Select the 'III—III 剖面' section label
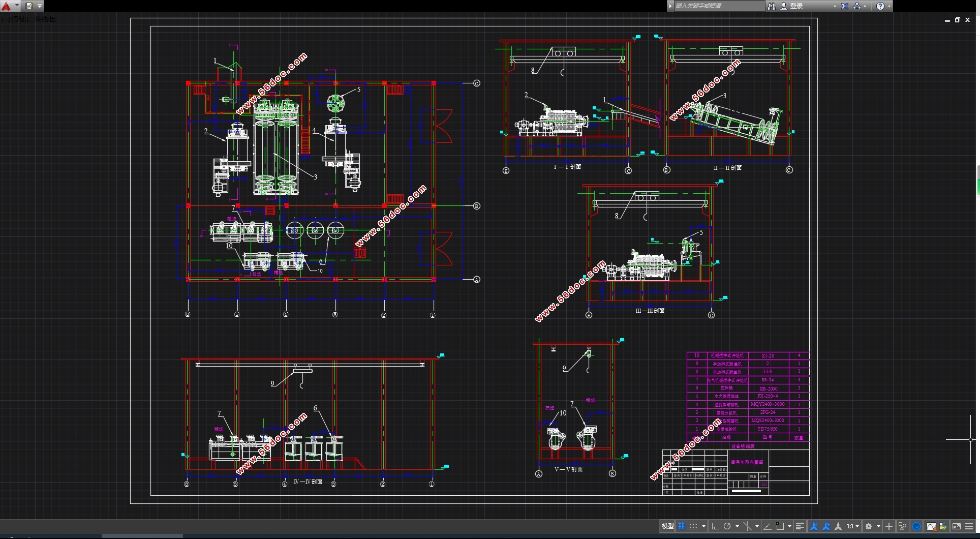The width and height of the screenshot is (980, 539). click(650, 310)
